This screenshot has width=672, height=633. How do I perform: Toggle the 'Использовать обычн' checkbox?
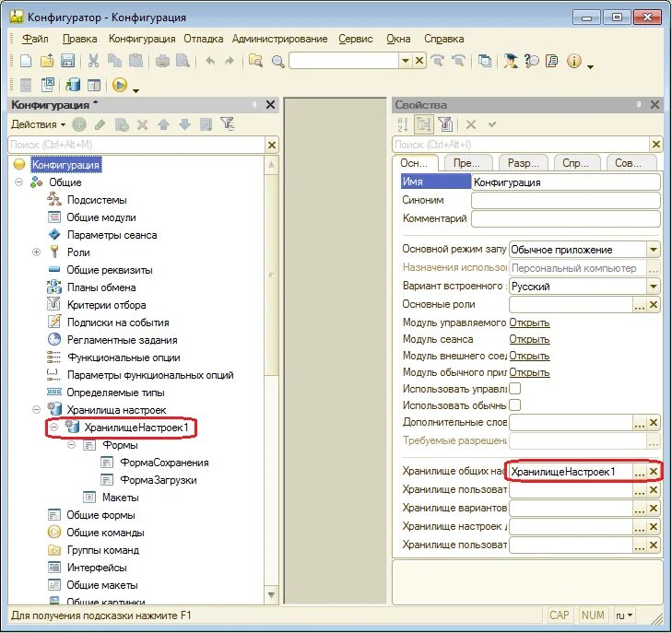[x=514, y=404]
